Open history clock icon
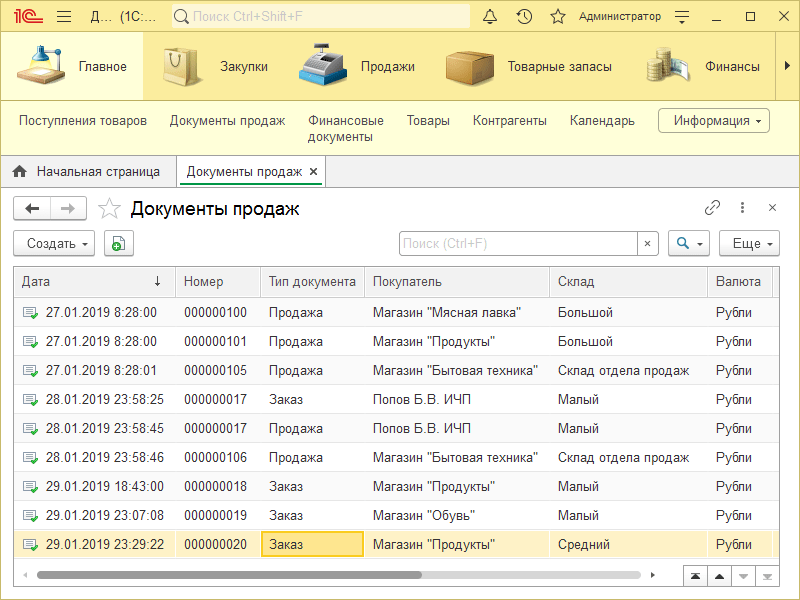The width and height of the screenshot is (800, 600). (x=524, y=17)
